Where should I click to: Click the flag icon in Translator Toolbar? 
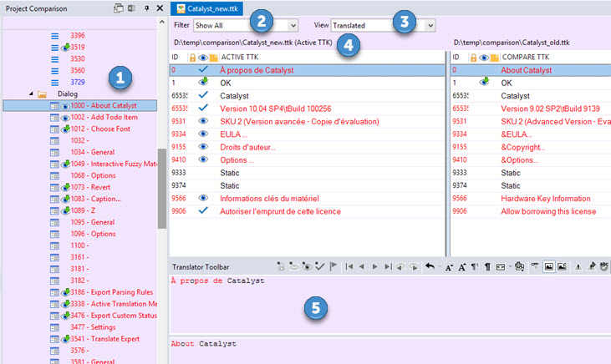(334, 266)
